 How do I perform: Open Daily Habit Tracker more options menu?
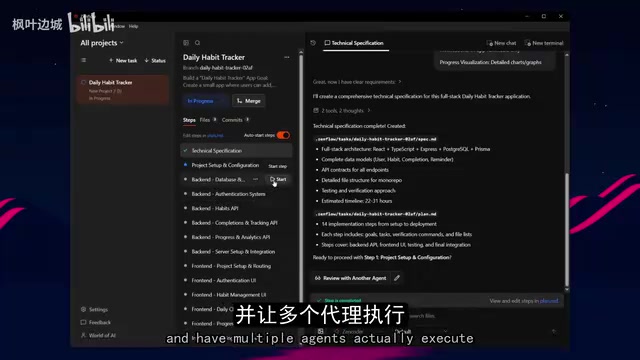287,57
